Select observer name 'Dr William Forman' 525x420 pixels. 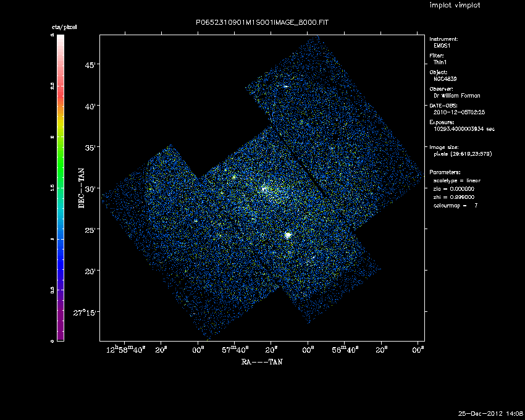(x=456, y=96)
